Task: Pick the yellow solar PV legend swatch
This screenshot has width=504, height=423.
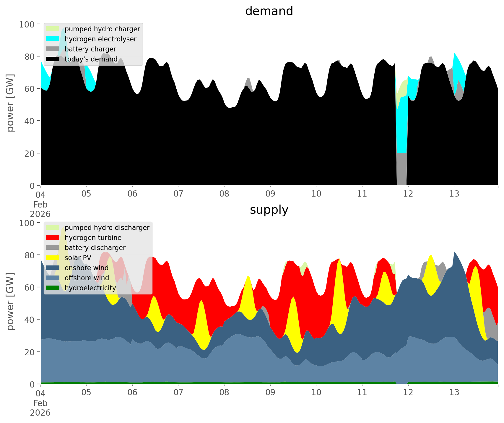Action: pyautogui.click(x=53, y=258)
